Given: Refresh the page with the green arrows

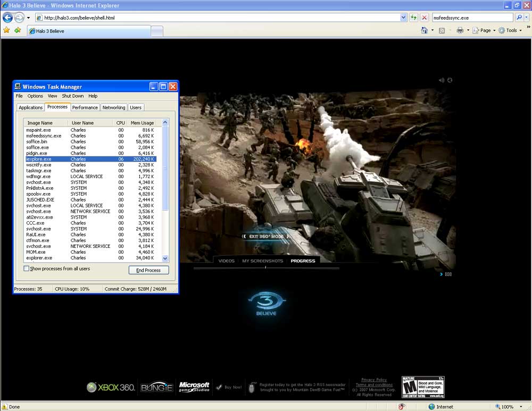Looking at the screenshot, I should click(413, 18).
